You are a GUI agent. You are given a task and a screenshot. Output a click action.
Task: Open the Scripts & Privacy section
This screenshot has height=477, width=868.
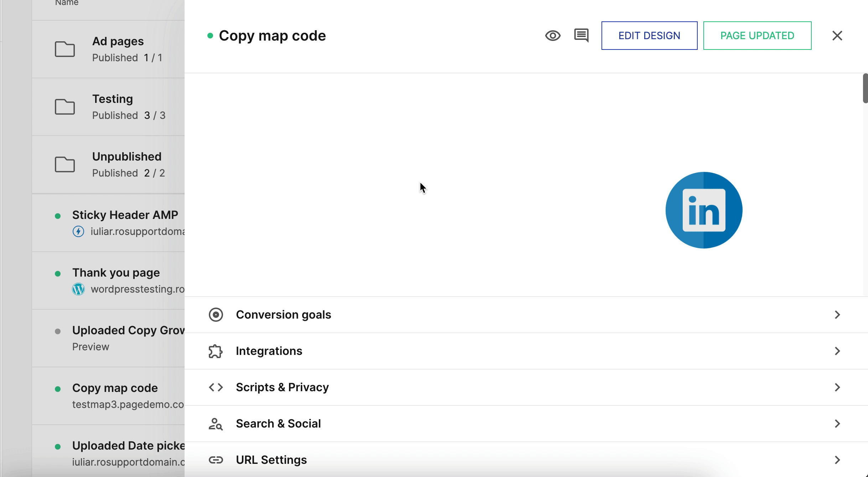click(x=526, y=387)
